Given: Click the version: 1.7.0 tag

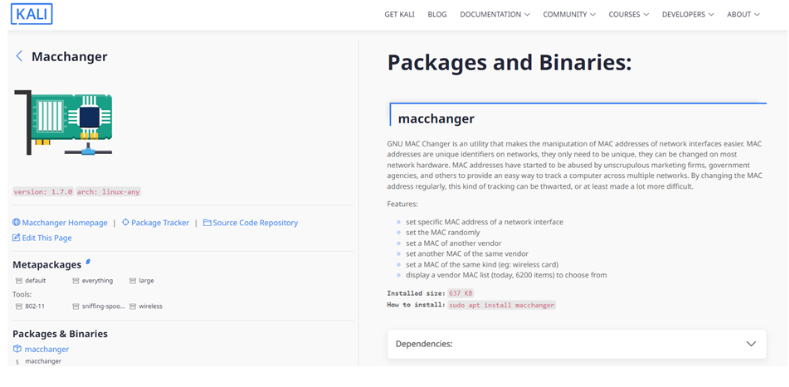Looking at the screenshot, I should (x=43, y=192).
